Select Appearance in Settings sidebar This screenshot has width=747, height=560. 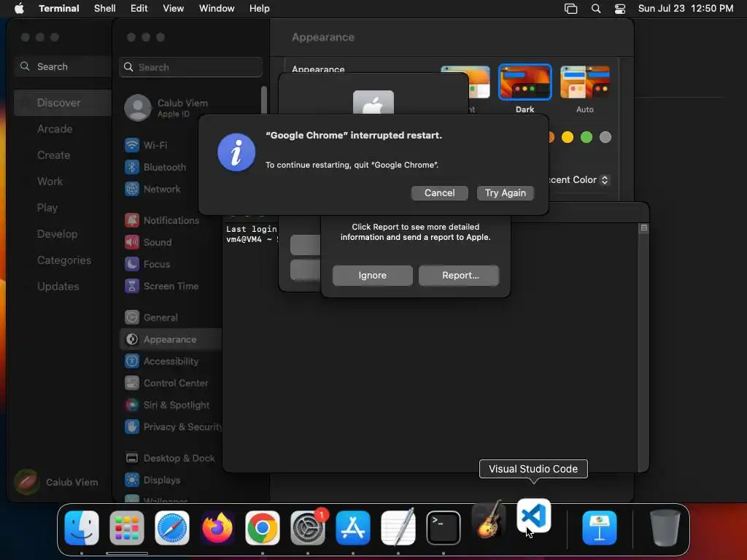(x=171, y=340)
